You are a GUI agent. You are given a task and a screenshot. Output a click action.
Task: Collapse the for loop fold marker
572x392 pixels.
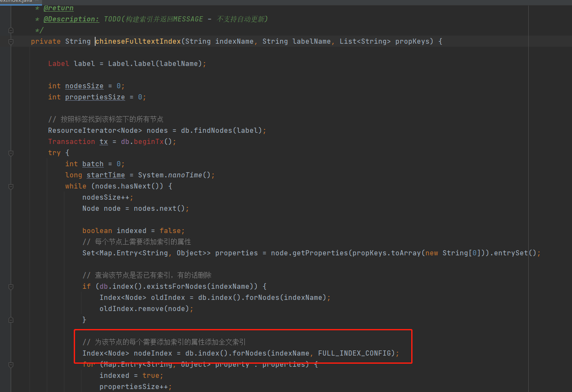coord(11,365)
